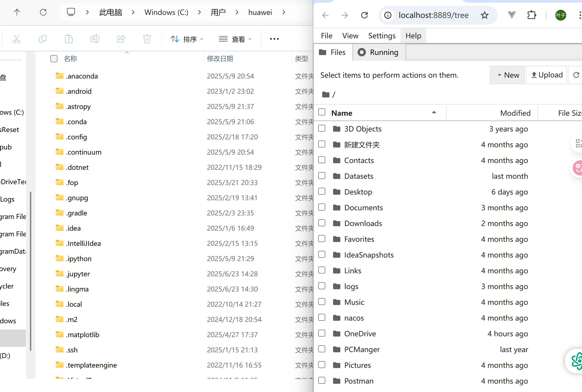Click the localhost address bar
Image resolution: width=582 pixels, height=392 pixels.
click(x=434, y=15)
